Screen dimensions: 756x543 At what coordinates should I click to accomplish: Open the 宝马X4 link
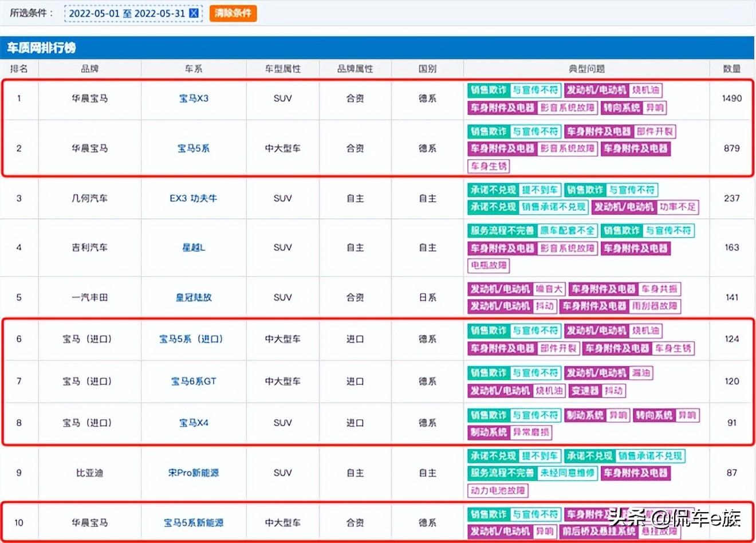tap(194, 423)
